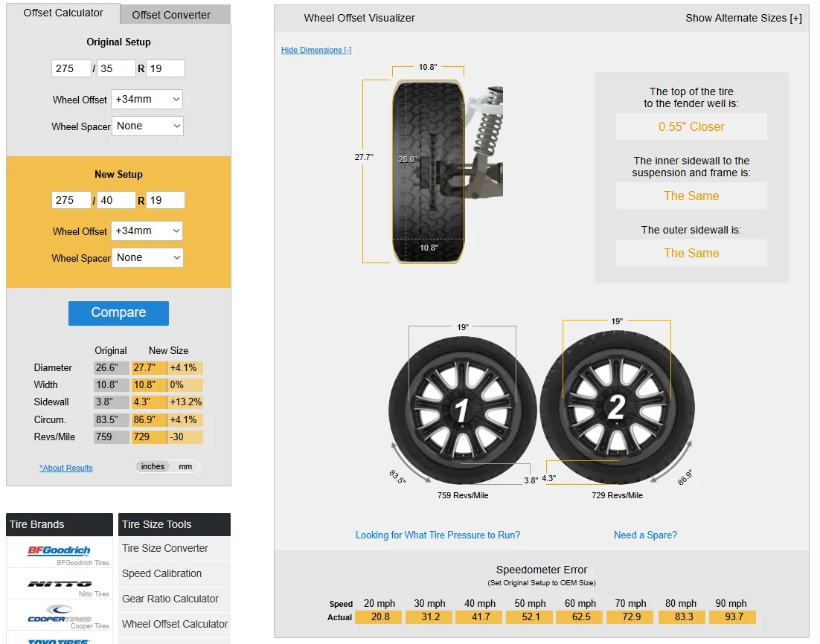Open the Need a Spare link
This screenshot has height=644, width=820.
point(645,535)
